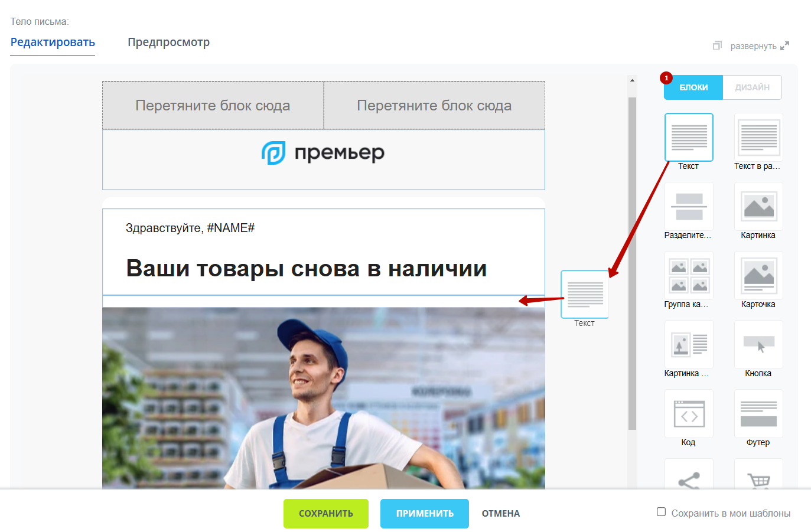Viewport: 811px width, 532px height.
Task: Open the Дизайн tab
Action: (752, 87)
